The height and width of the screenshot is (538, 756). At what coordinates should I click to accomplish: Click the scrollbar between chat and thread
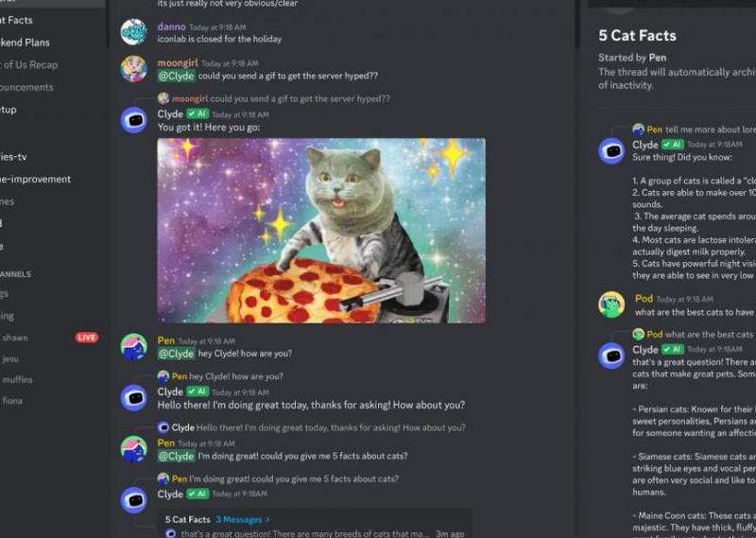(577, 25)
